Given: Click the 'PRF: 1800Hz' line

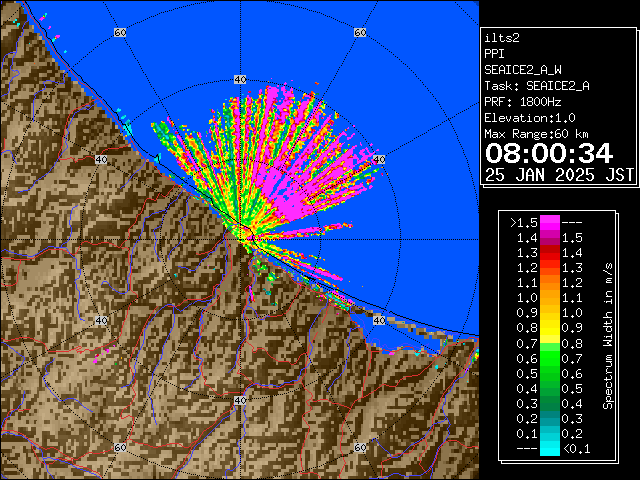Looking at the screenshot, I should [x=523, y=102].
